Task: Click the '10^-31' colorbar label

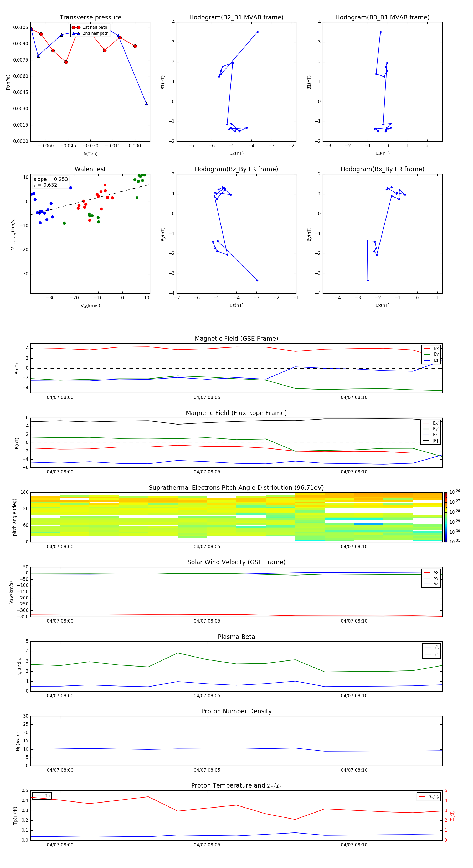Action: click(455, 542)
